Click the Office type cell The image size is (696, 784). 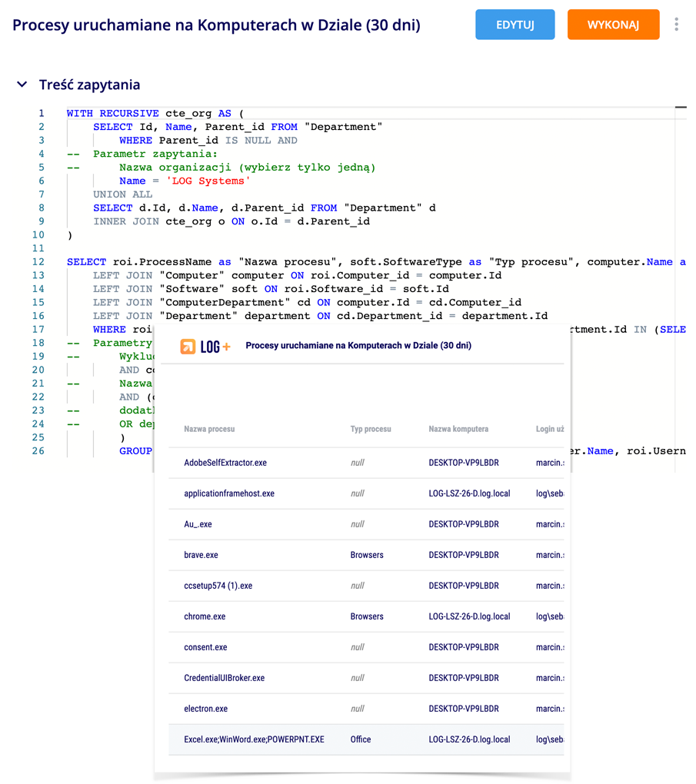point(360,739)
